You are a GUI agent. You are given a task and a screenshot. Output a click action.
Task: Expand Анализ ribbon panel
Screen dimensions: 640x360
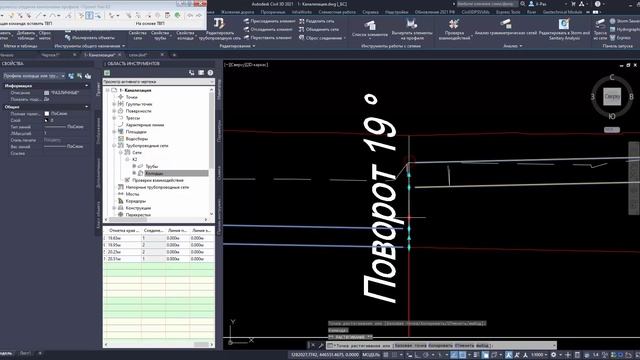click(513, 46)
